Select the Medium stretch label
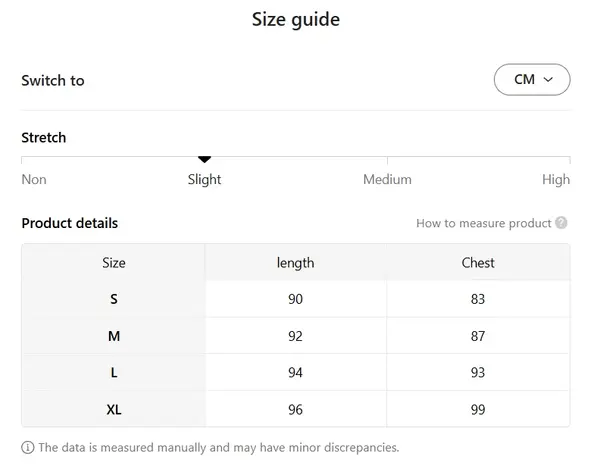This screenshot has height=472, width=600. (x=387, y=180)
